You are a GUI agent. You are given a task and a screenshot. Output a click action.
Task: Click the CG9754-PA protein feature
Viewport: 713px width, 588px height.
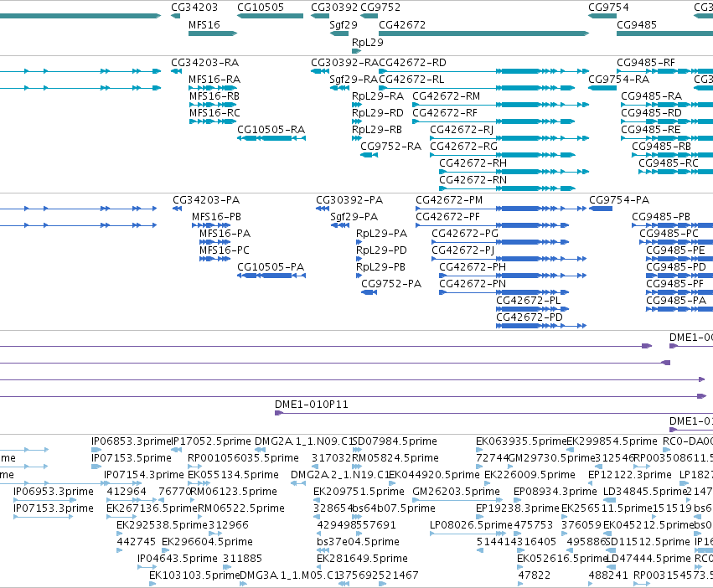(619, 200)
